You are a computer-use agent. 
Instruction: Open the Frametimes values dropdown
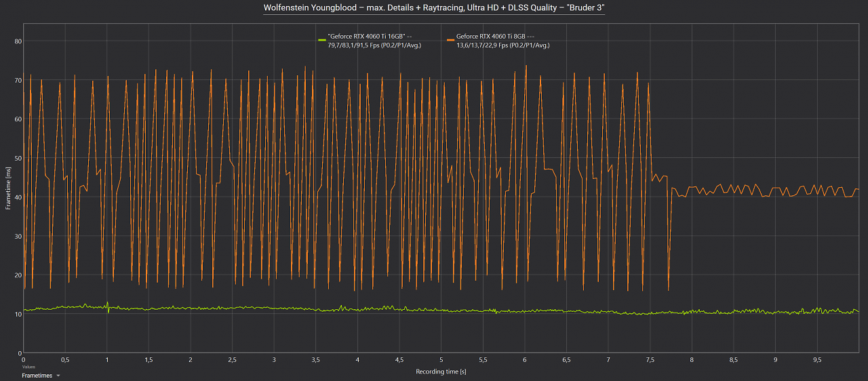pos(41,375)
